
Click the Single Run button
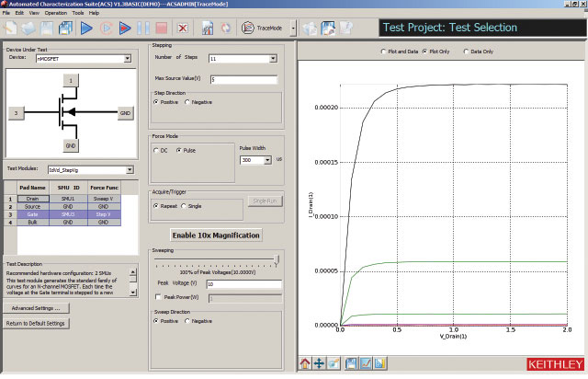click(266, 201)
